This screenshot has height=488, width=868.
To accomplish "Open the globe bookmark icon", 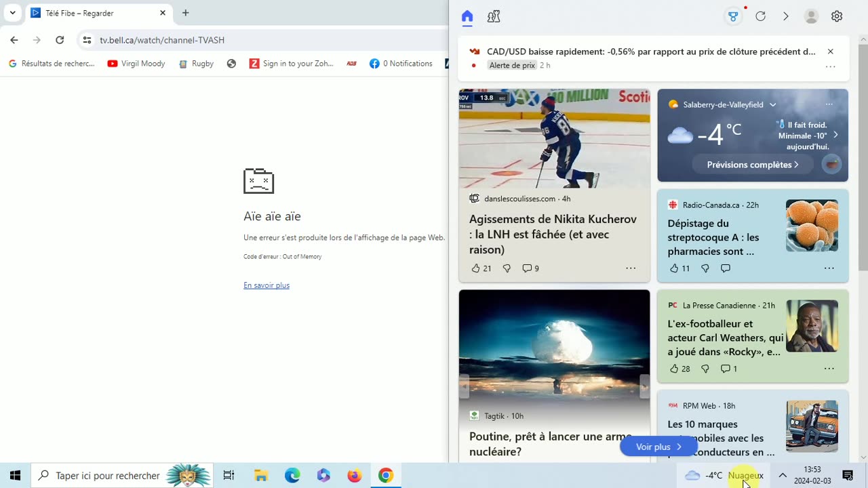I will click(232, 64).
